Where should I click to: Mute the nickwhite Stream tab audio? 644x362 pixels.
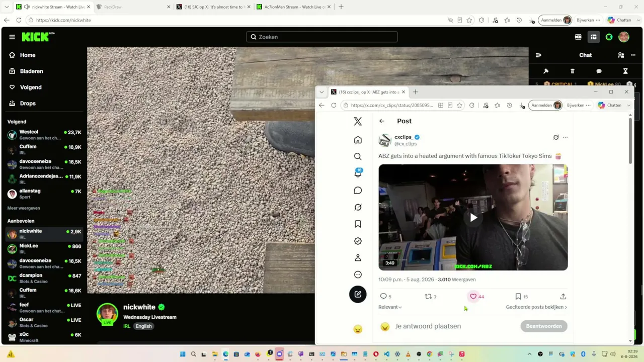pyautogui.click(x=27, y=7)
